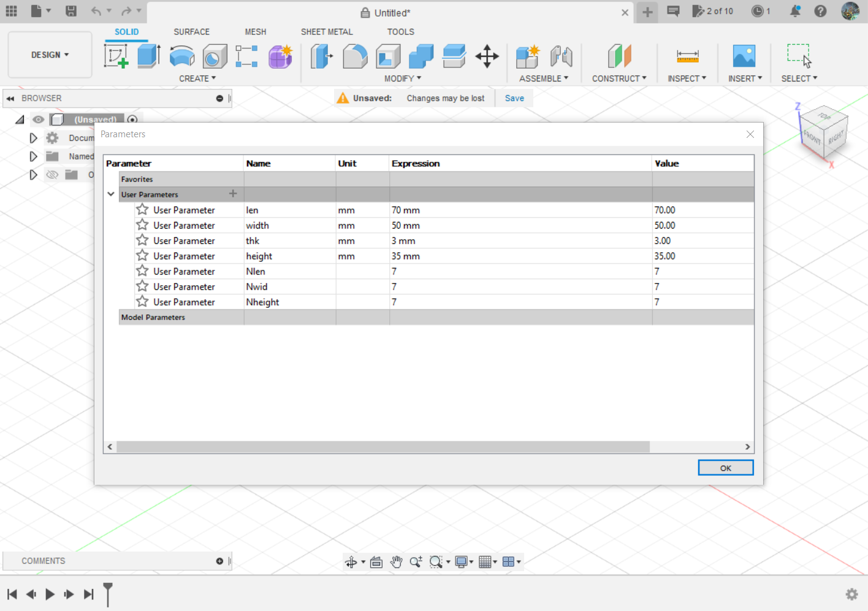The width and height of the screenshot is (868, 611).
Task: Toggle the hidden eye on Origin folder
Action: [52, 175]
